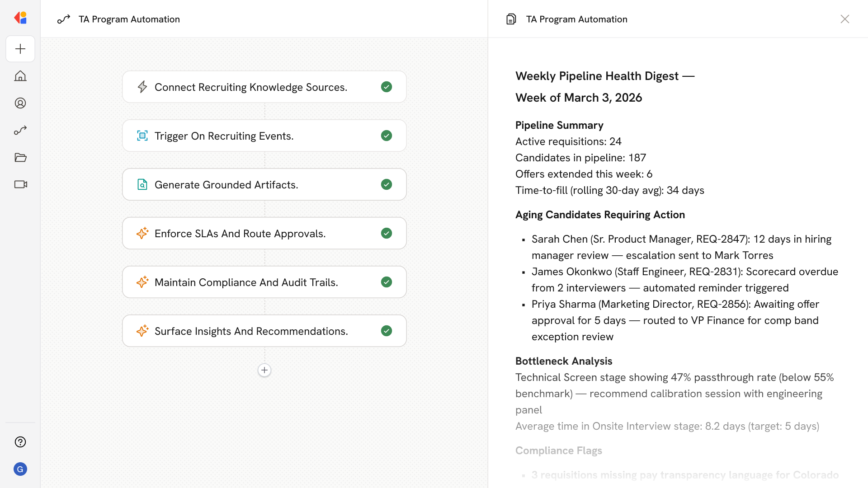
Task: Click green check on Connect Recruiting Knowledge Sources
Action: (x=387, y=87)
